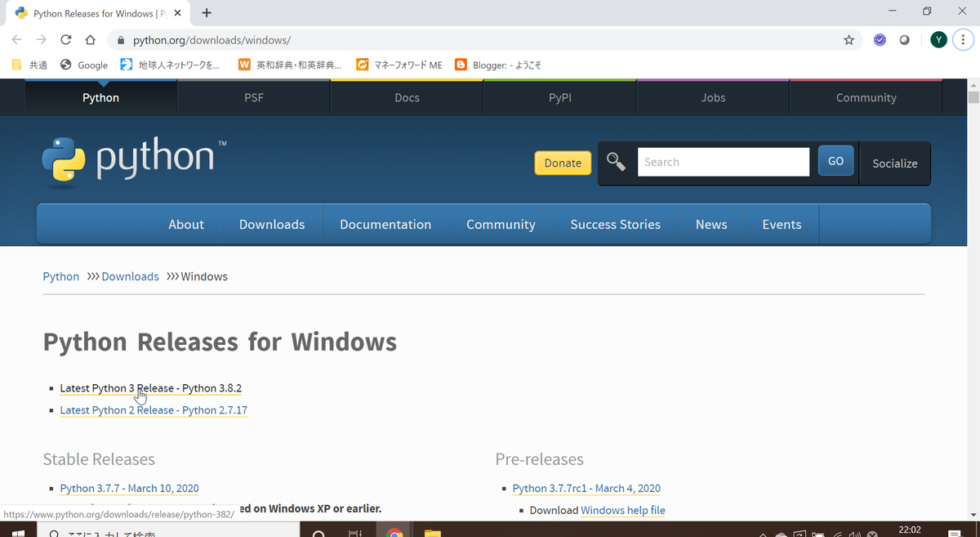Select the Python top navigation tab

[100, 97]
